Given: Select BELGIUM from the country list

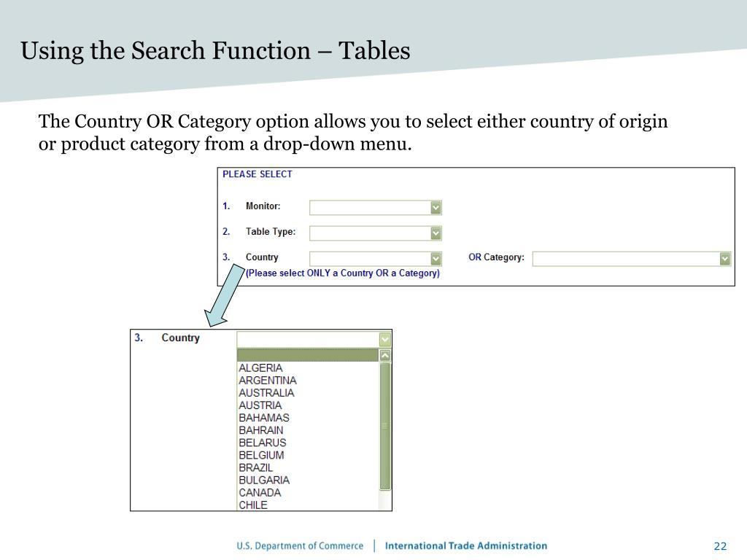Looking at the screenshot, I should point(308,455).
